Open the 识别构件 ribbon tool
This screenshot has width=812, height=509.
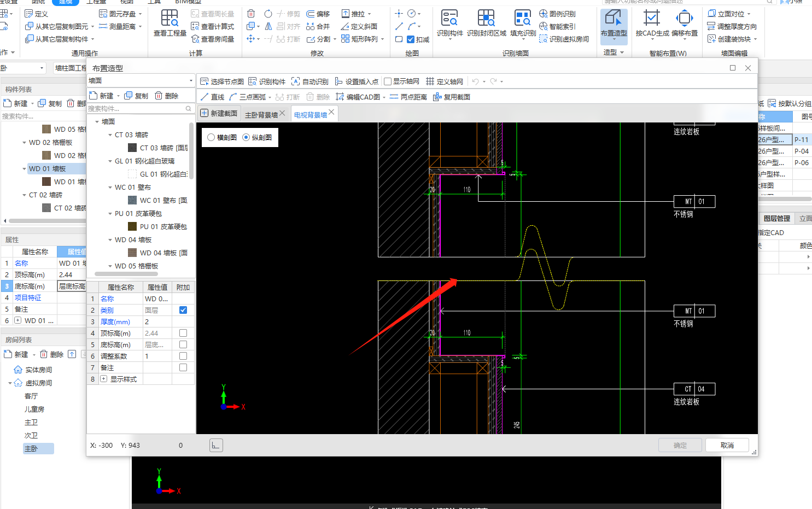click(450, 23)
